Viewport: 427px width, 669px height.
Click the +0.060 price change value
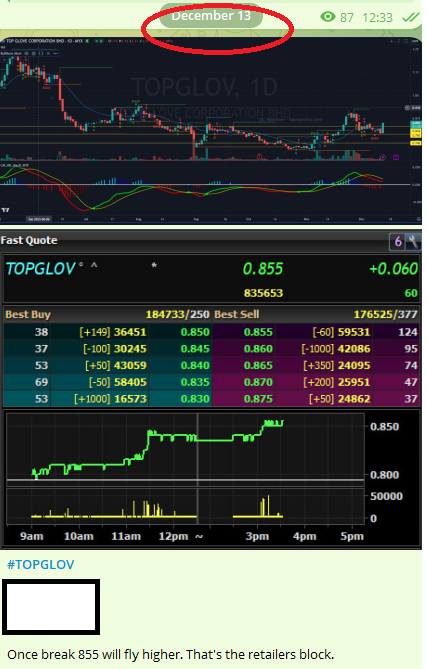[393, 269]
